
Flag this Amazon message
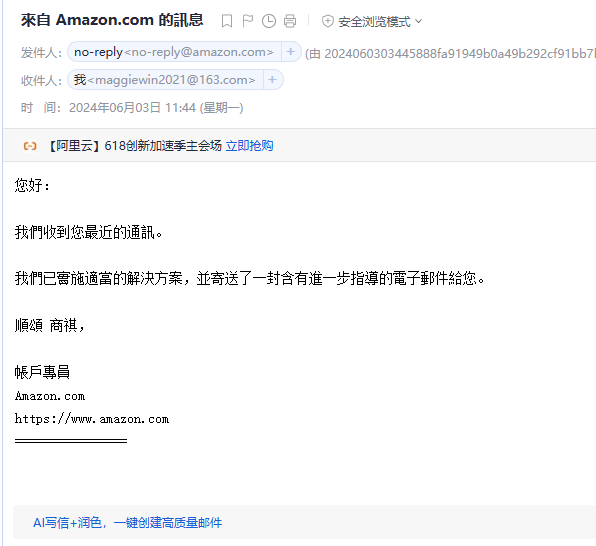tap(248, 21)
